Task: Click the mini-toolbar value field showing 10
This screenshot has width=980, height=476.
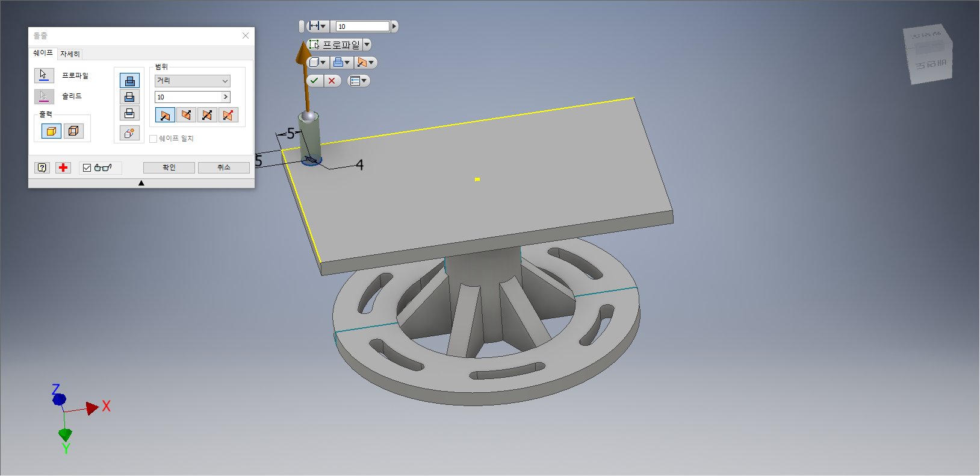Action: click(363, 27)
